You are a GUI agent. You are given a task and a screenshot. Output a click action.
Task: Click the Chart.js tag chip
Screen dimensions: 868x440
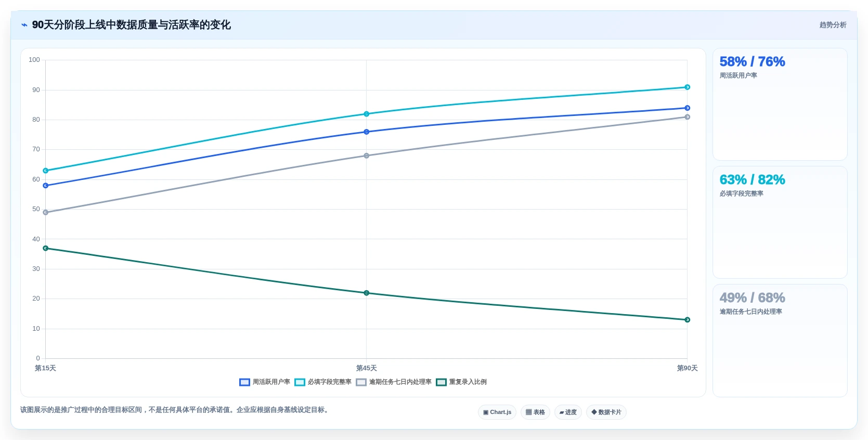tap(497, 412)
